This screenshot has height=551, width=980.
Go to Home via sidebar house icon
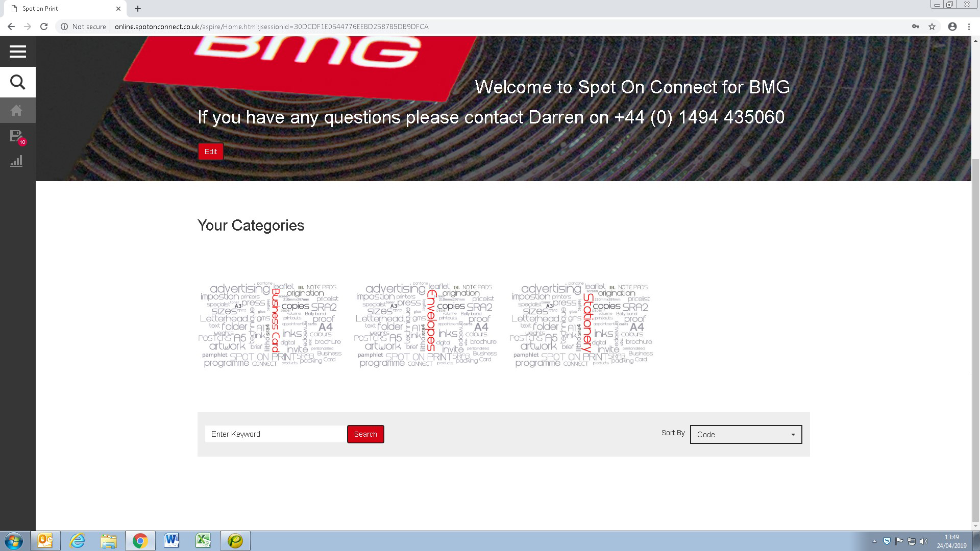pyautogui.click(x=16, y=110)
